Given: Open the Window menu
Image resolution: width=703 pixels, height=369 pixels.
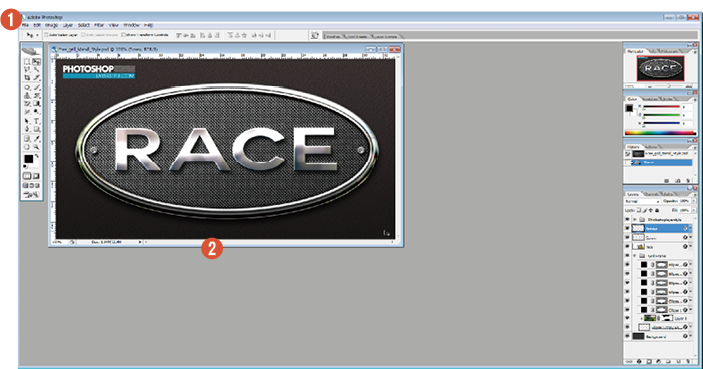Looking at the screenshot, I should click(x=131, y=25).
